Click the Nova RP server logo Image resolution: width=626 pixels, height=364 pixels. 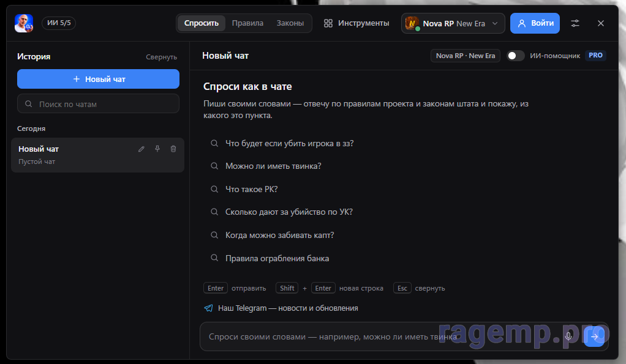412,23
